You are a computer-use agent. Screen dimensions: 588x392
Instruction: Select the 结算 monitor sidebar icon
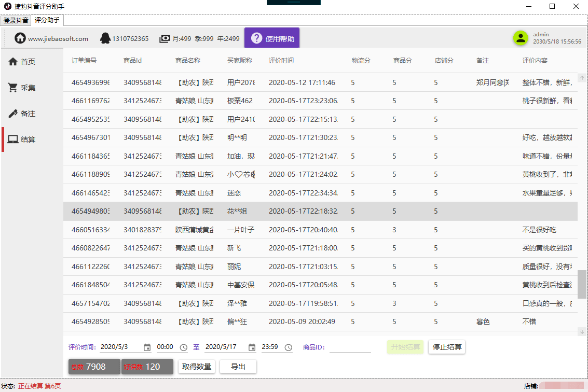(x=13, y=139)
